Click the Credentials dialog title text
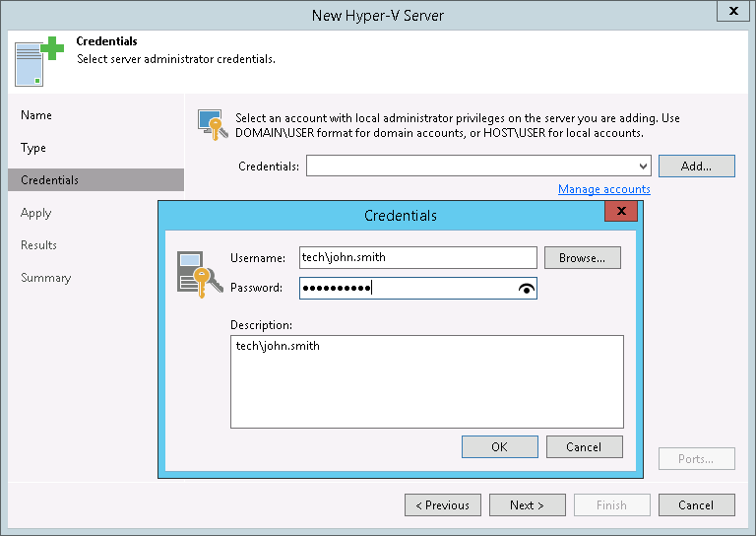 pos(401,215)
